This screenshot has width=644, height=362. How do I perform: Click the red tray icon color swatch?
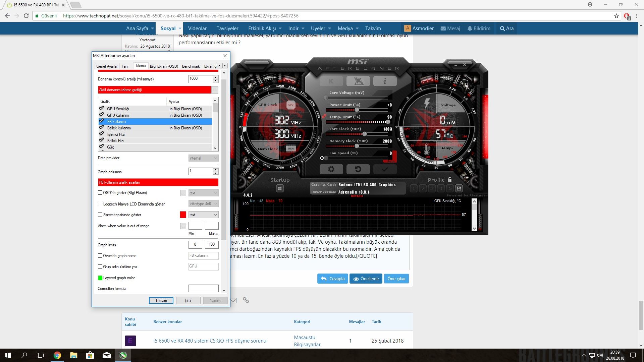pyautogui.click(x=183, y=215)
